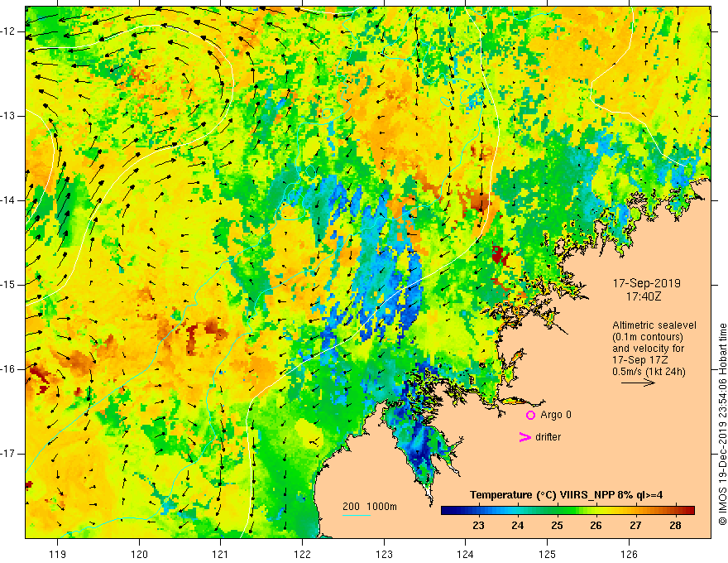728x563 pixels.
Task: Click the IMOS copyright timestamp text
Action: 722,425
